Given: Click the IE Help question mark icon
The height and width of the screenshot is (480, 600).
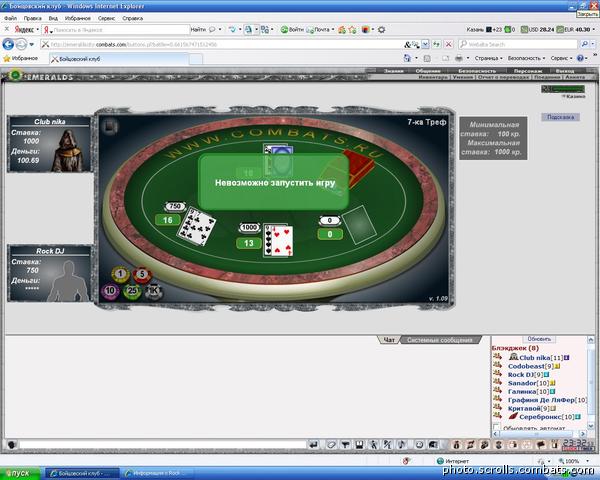Looking at the screenshot, I should point(580,58).
